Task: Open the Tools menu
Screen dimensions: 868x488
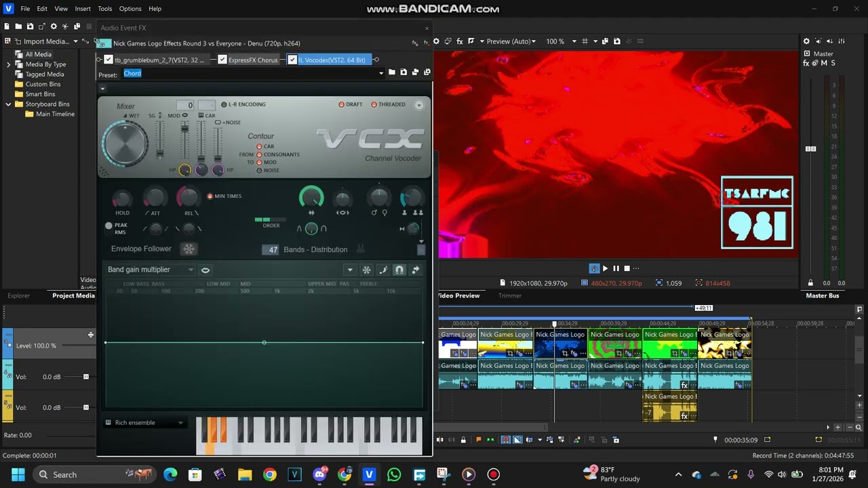Action: (105, 9)
